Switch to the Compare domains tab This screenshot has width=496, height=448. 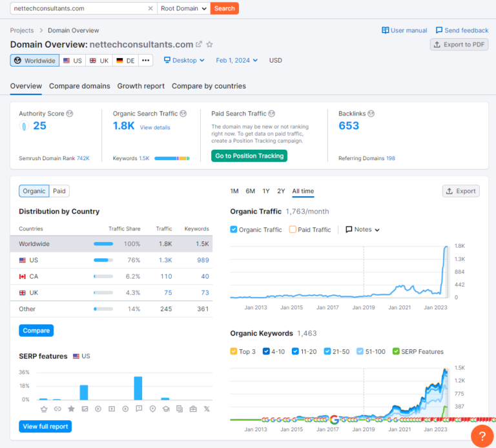pyautogui.click(x=79, y=86)
